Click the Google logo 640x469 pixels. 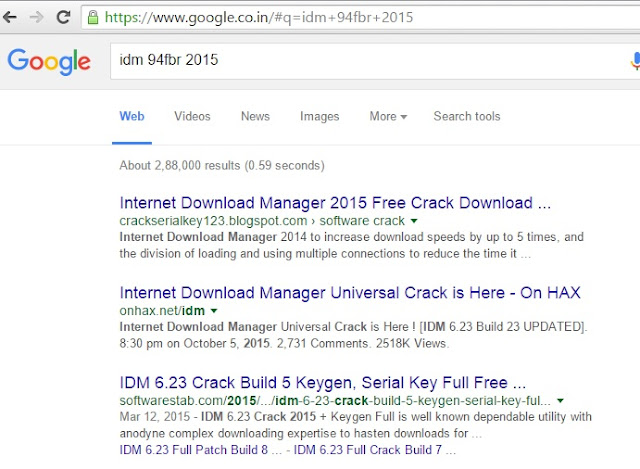pos(49,61)
